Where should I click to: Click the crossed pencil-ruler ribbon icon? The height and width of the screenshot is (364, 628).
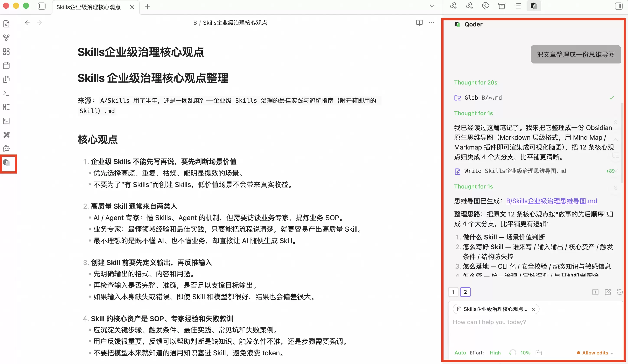[x=7, y=135]
